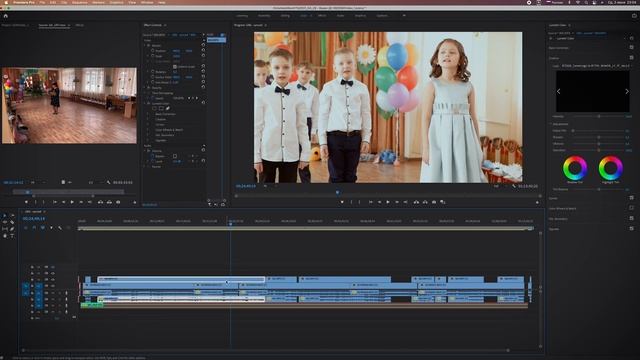
Task: Switch to the Audio workspace tab
Action: (340, 16)
